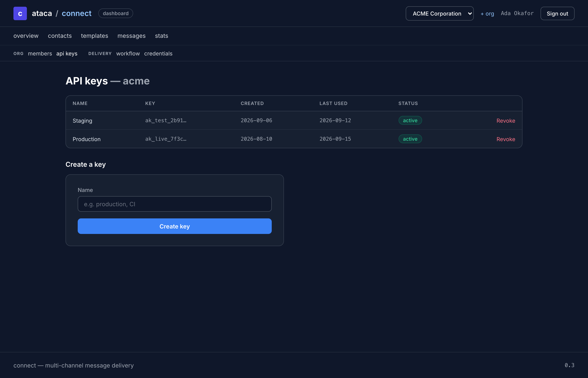This screenshot has width=588, height=378.
Task: Click the Production last used date 2026-09-15
Action: [x=335, y=139]
